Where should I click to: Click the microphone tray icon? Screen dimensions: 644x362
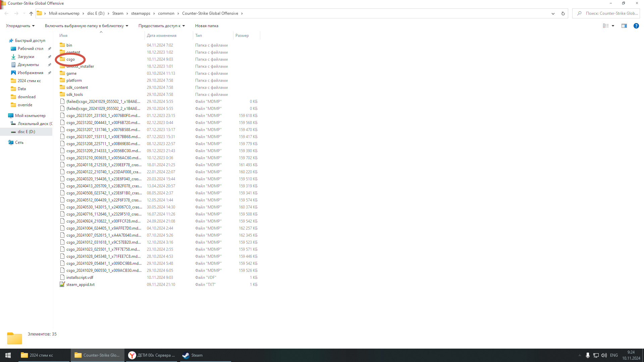(588, 355)
